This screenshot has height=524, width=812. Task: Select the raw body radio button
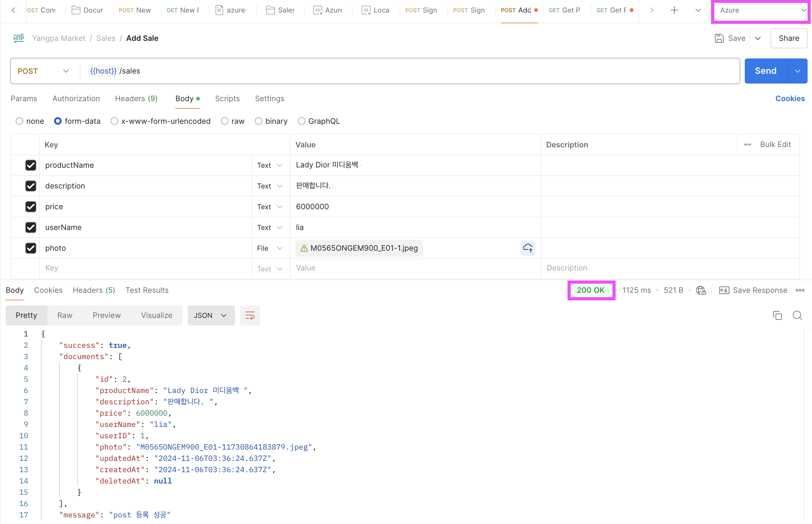point(225,121)
